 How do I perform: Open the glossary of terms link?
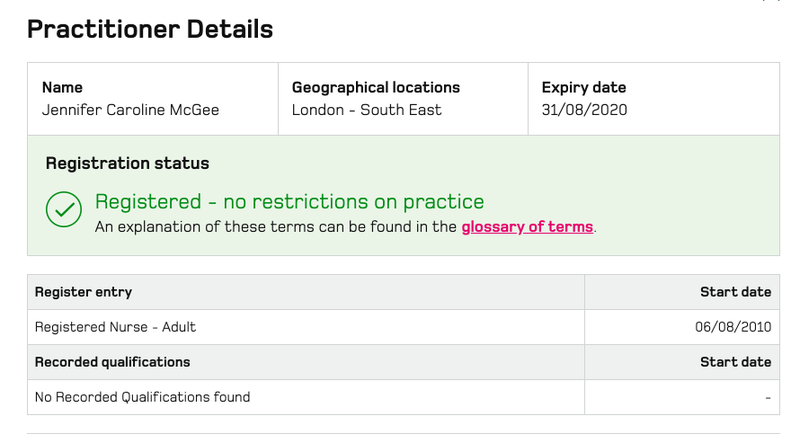pyautogui.click(x=527, y=227)
